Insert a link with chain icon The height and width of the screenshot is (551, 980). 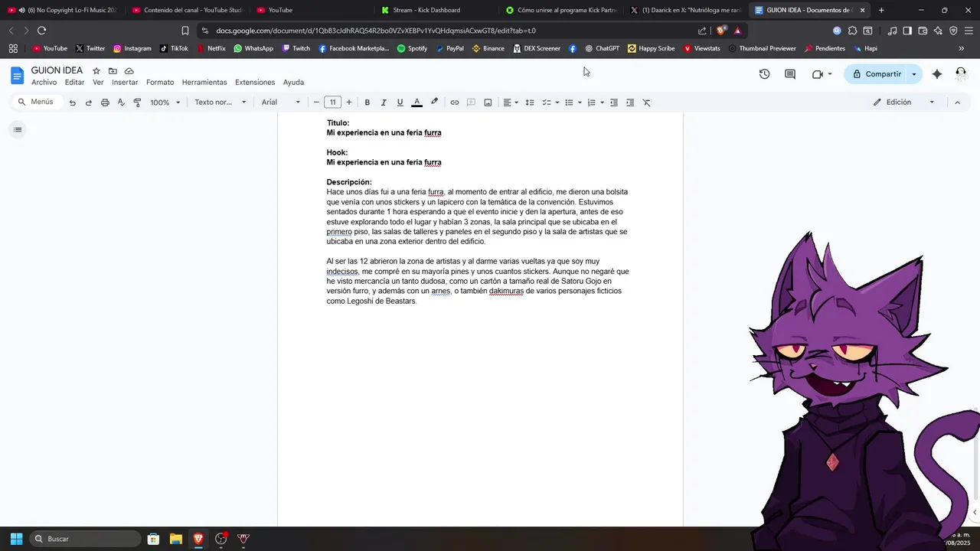[x=454, y=103]
